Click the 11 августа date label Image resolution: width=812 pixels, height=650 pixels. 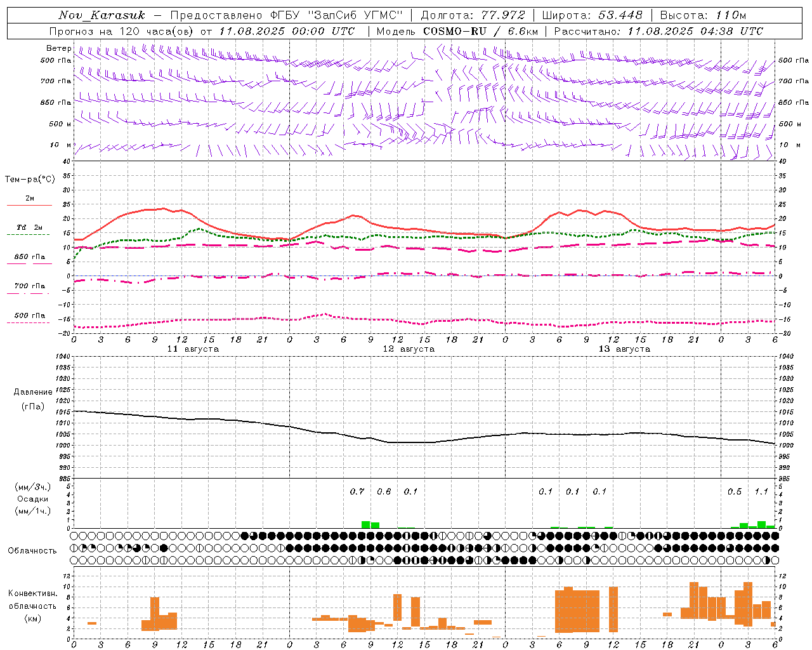[x=193, y=349]
